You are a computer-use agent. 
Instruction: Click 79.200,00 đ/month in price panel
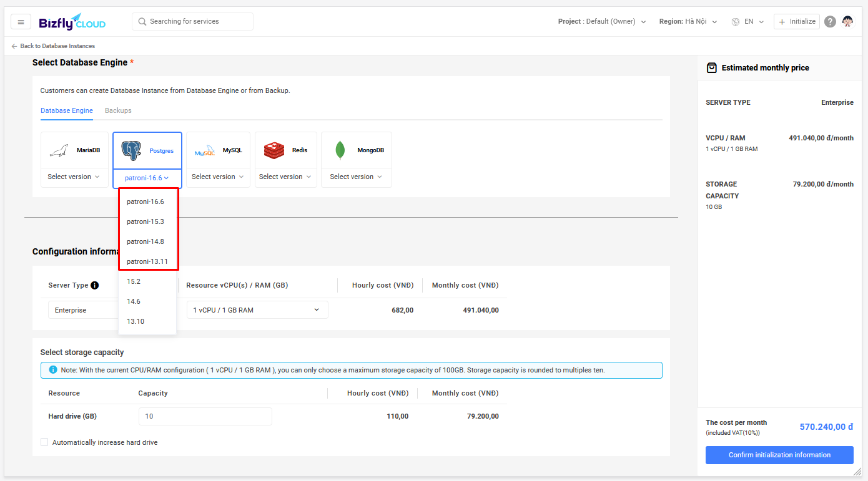[823, 184]
